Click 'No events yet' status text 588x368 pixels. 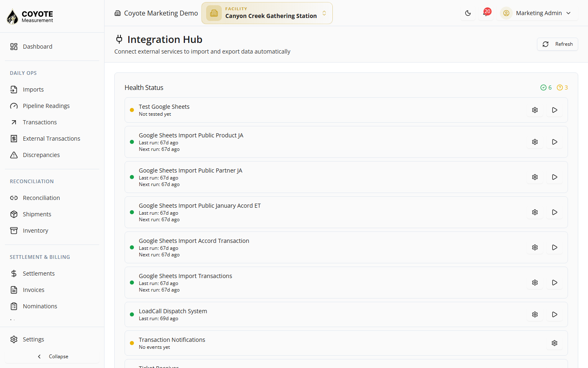[154, 347]
